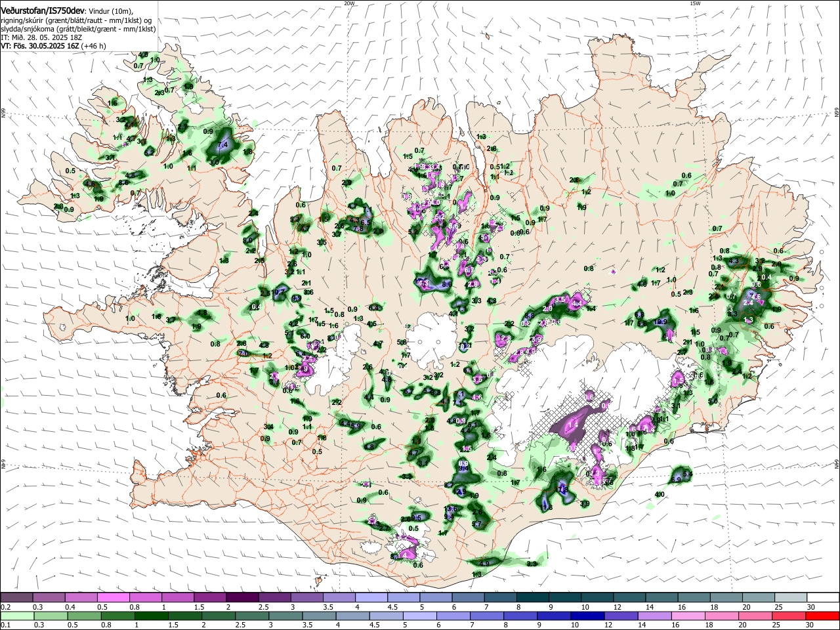The height and width of the screenshot is (630, 840).
Task: Click the 'VT: Fös. 30.05.2025 16Z (+46 h)' line
Action: (x=53, y=46)
